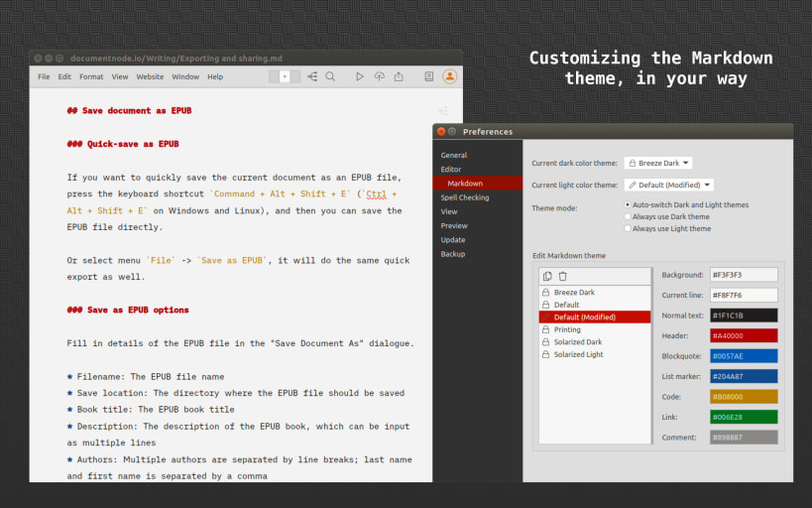Click the 'Save document as EPUB' heading

129,110
